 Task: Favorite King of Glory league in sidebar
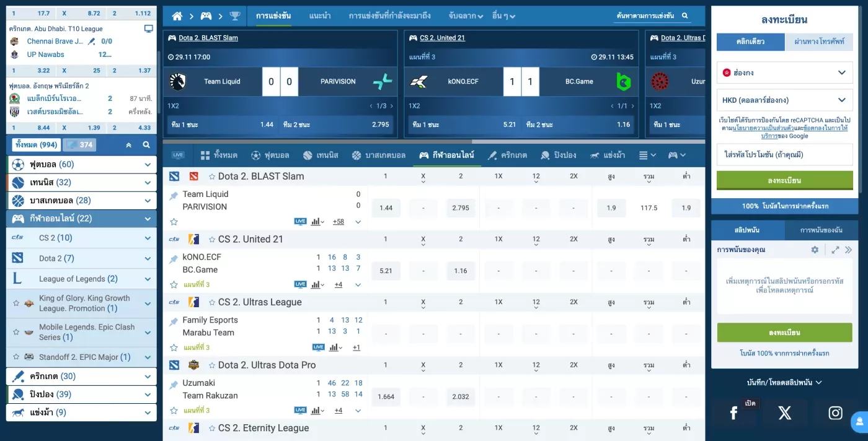(x=16, y=303)
